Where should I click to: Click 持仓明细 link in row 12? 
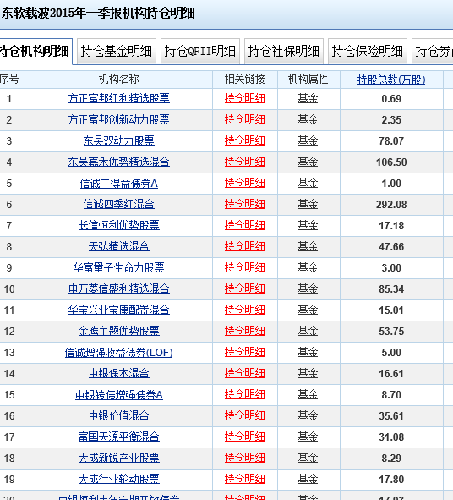[245, 331]
